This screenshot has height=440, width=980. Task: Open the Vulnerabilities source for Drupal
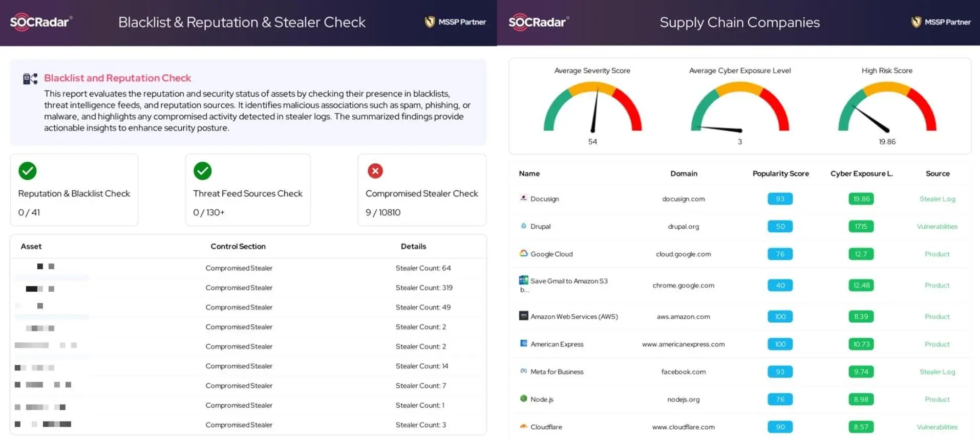click(937, 227)
